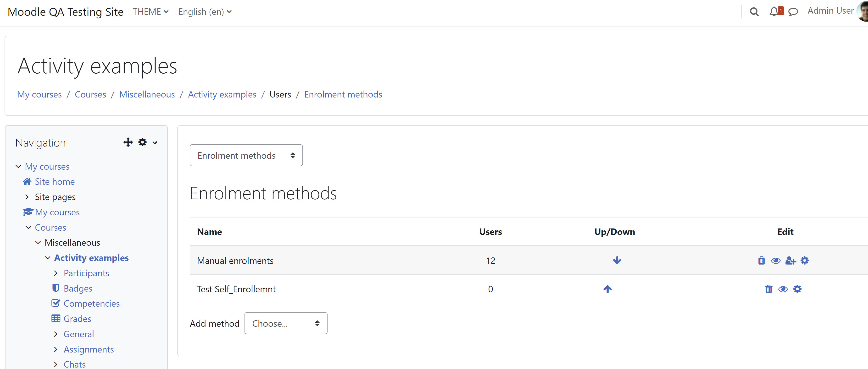Open Grades in Navigation tree

click(x=78, y=319)
